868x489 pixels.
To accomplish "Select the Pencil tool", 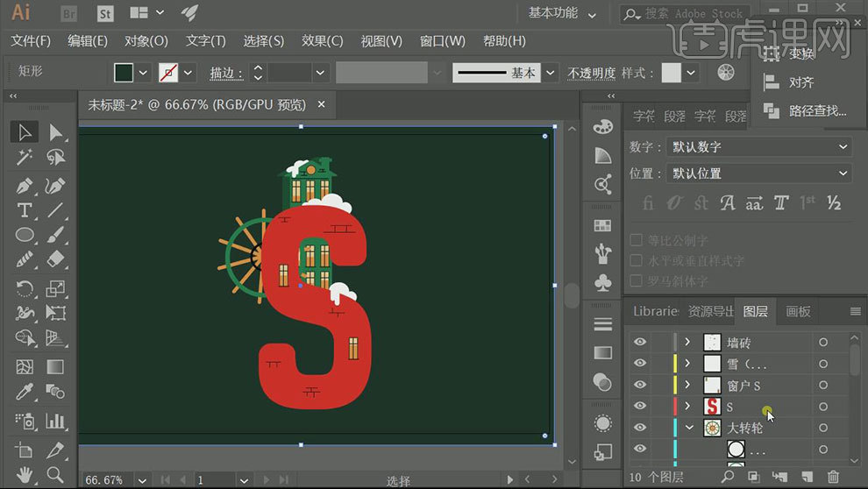I will [x=25, y=259].
